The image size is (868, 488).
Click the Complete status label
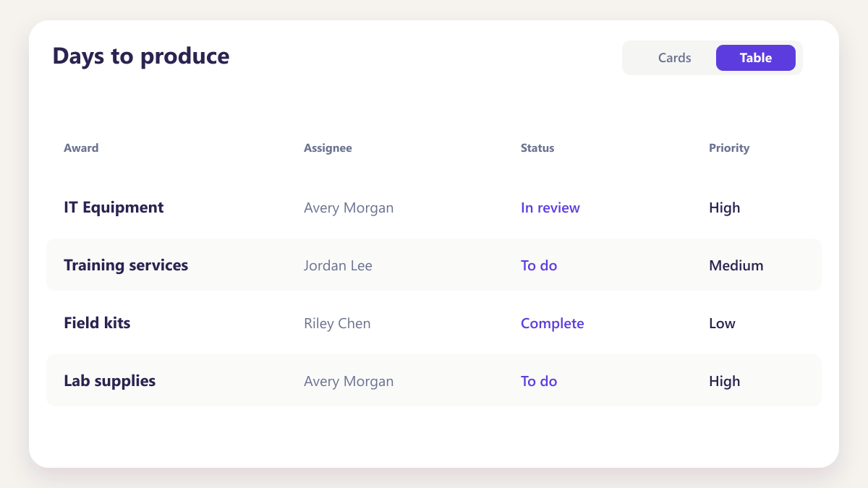point(553,323)
